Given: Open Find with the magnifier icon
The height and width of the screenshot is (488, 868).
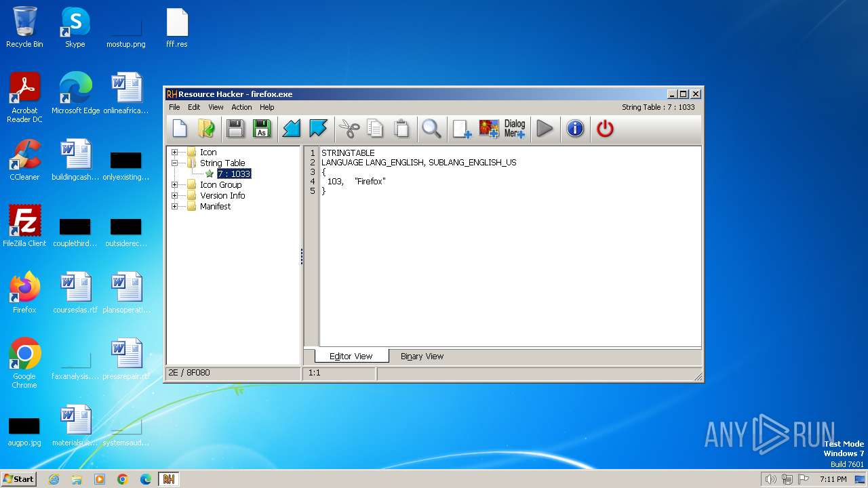Looking at the screenshot, I should pos(431,128).
